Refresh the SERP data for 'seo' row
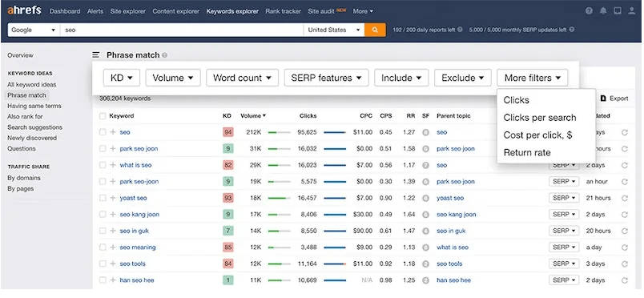The height and width of the screenshot is (298, 644). (x=625, y=132)
